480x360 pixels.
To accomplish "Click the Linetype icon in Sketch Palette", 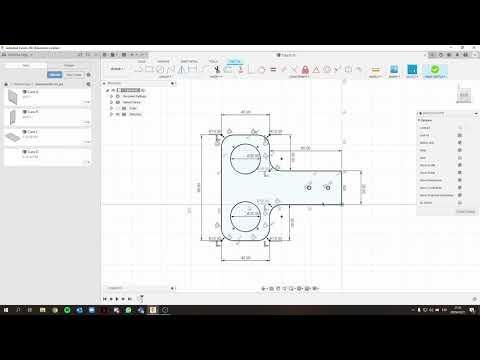I will (460, 128).
